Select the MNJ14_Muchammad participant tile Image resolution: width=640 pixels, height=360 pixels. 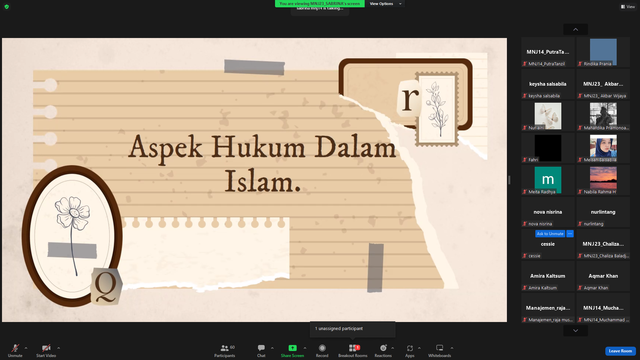(603, 308)
